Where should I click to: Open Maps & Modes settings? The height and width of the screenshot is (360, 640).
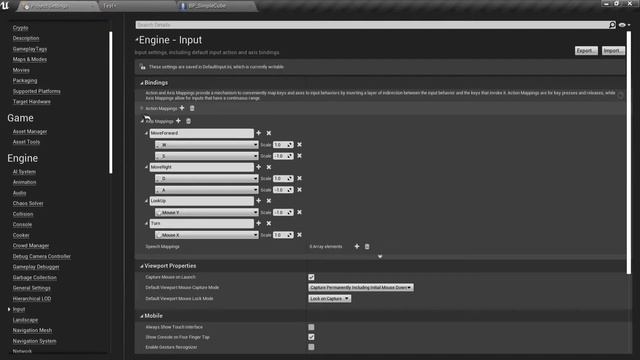pyautogui.click(x=30, y=60)
